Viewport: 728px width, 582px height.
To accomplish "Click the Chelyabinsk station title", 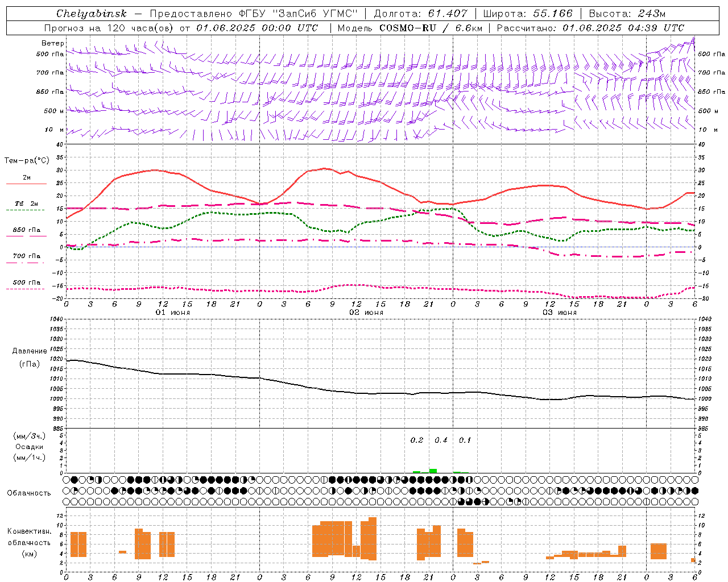I will [x=92, y=14].
